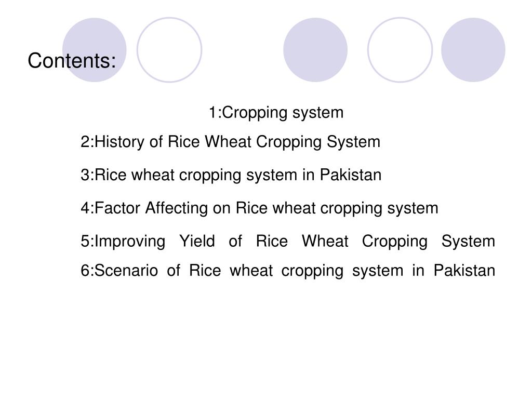Select the second outlined empty circle
The width and height of the screenshot is (532, 399).
(400, 50)
